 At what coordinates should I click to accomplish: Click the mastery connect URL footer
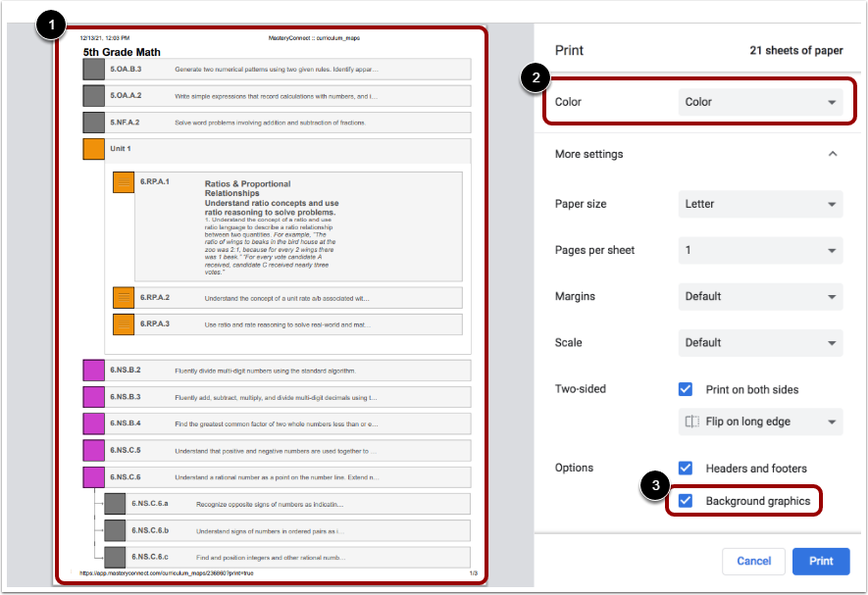pyautogui.click(x=167, y=573)
